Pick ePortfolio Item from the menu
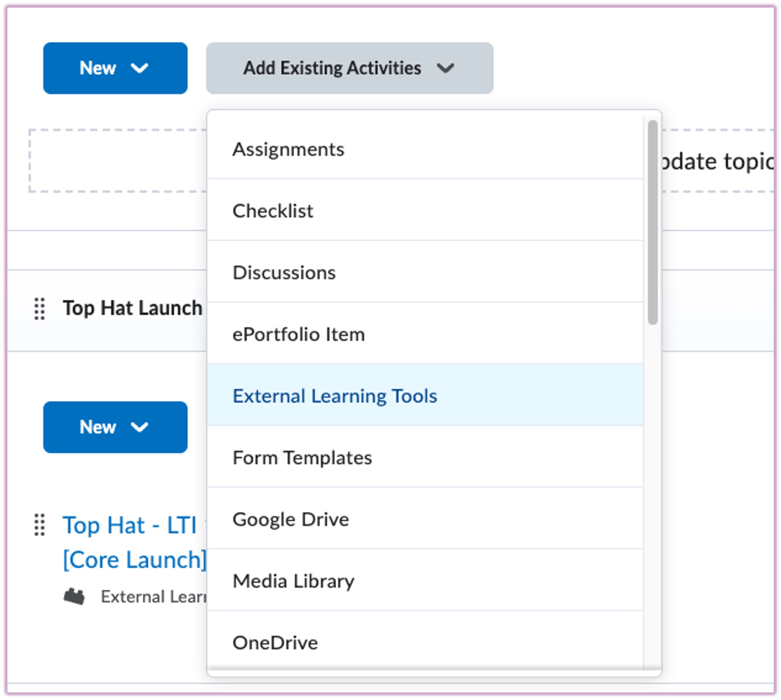The width and height of the screenshot is (781, 700). [299, 334]
